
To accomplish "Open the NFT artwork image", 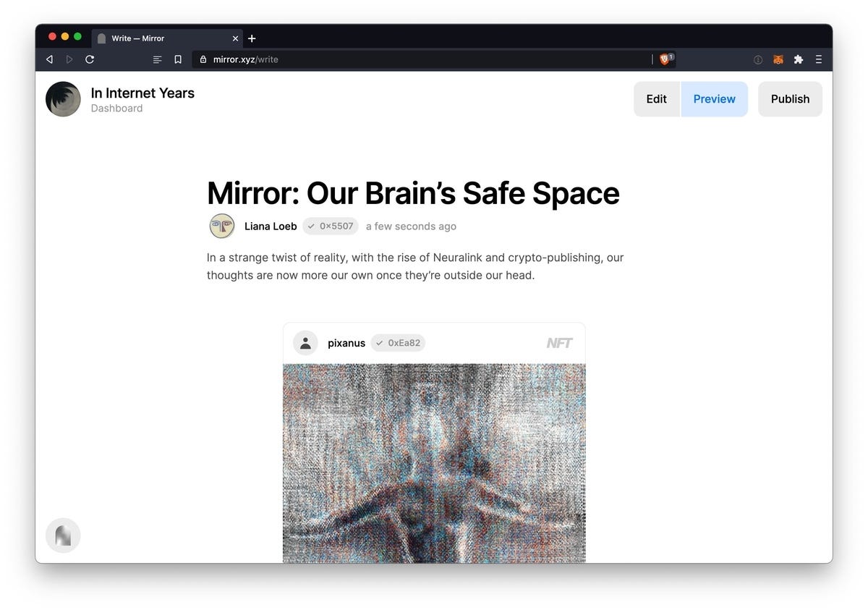I will pos(434,463).
